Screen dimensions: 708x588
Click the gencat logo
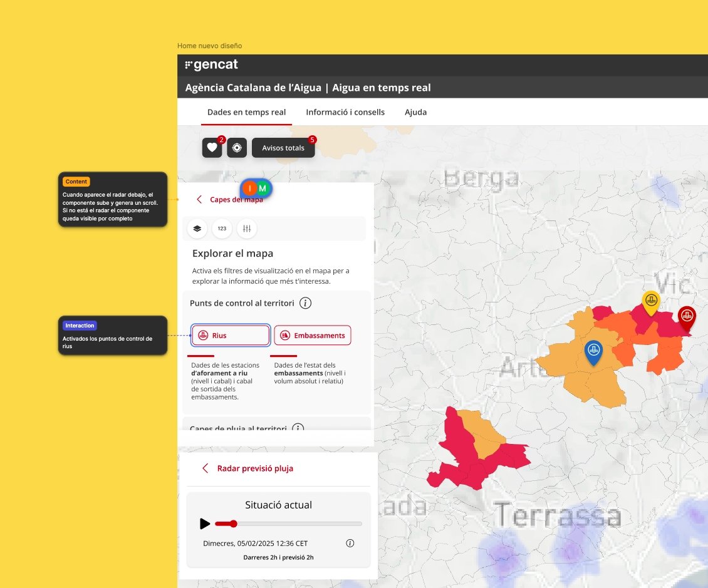211,64
